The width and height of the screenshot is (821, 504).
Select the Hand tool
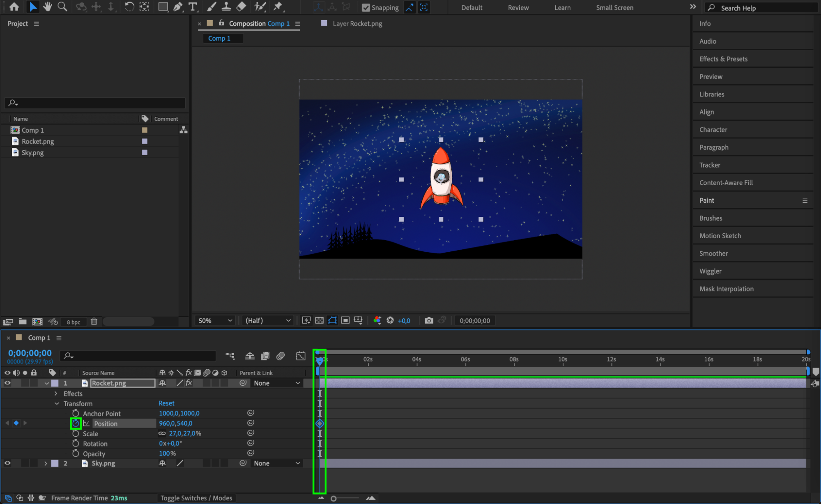(48, 7)
